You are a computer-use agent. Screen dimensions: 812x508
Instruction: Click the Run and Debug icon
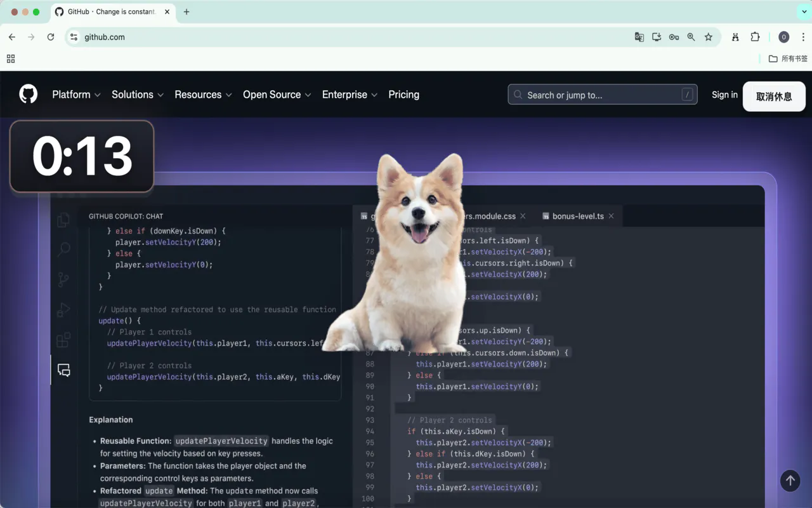tap(63, 310)
